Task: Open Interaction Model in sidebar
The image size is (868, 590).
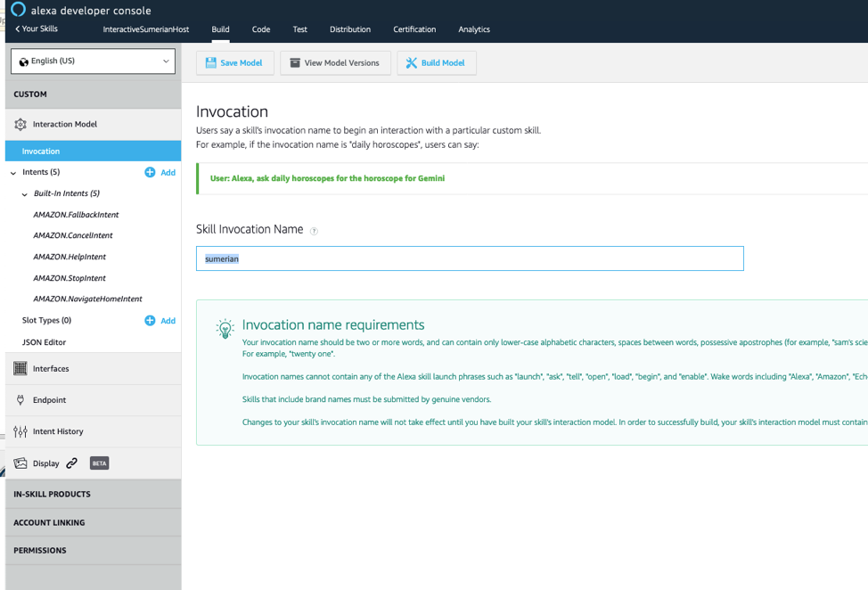Action: 93,125
